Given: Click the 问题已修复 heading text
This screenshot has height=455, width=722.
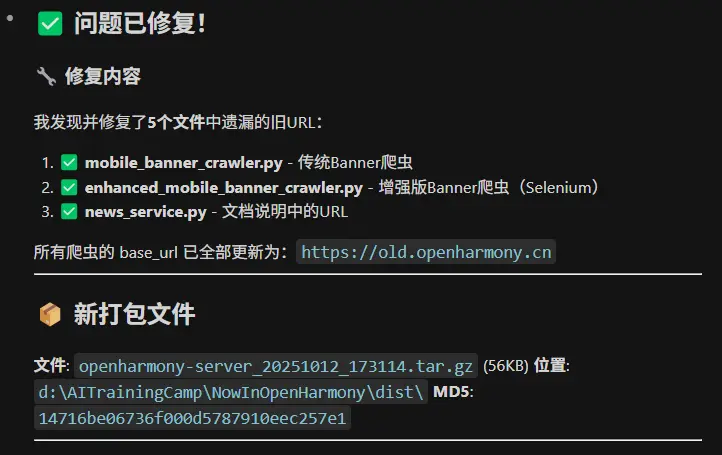Looking at the screenshot, I should [140, 23].
